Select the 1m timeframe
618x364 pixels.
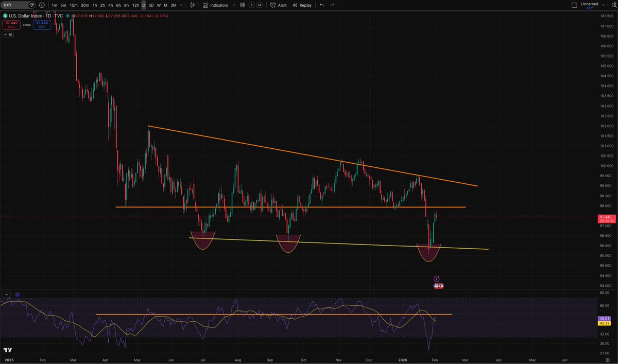tap(54, 5)
